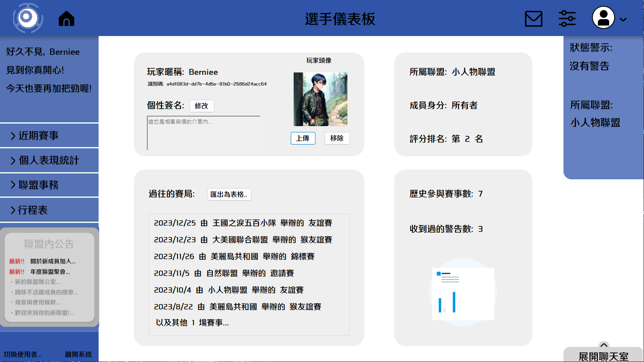This screenshot has height=362, width=644.
Task: Remove avatar with the 移除 button
Action: click(x=337, y=138)
